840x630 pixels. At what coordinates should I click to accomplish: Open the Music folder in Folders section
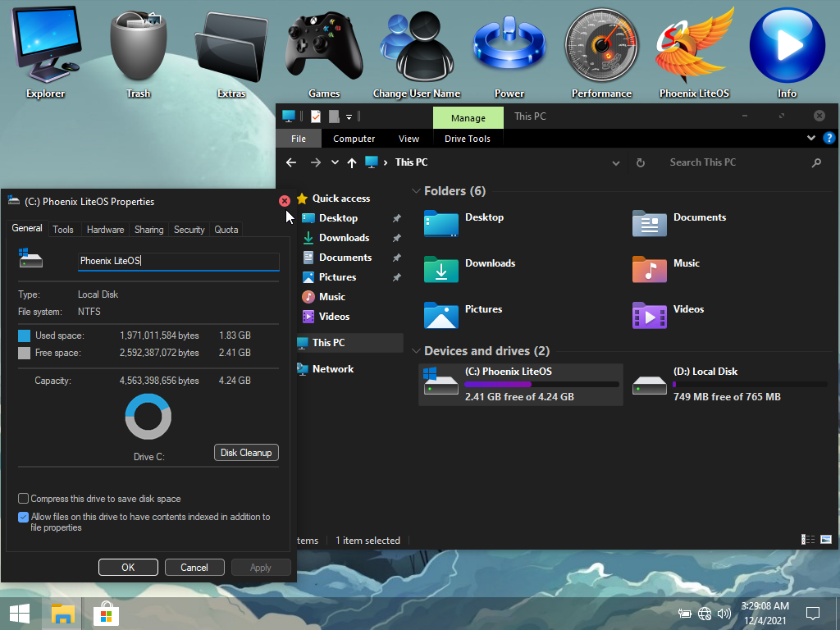click(x=666, y=269)
